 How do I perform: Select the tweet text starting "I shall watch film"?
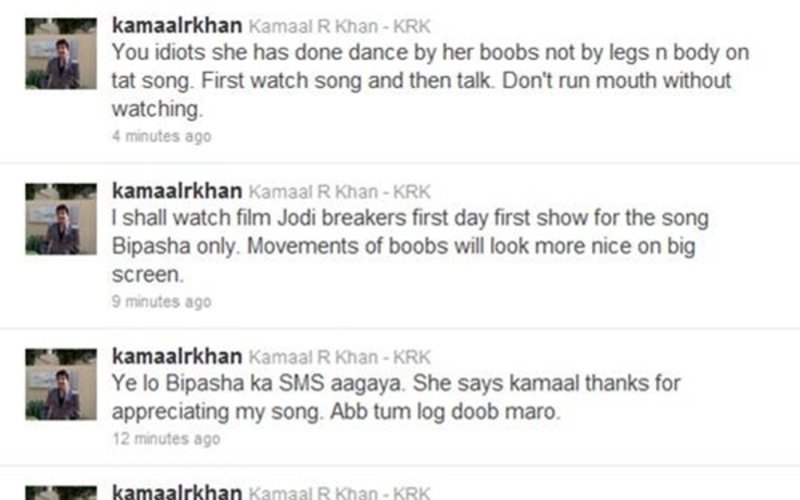pyautogui.click(x=410, y=246)
